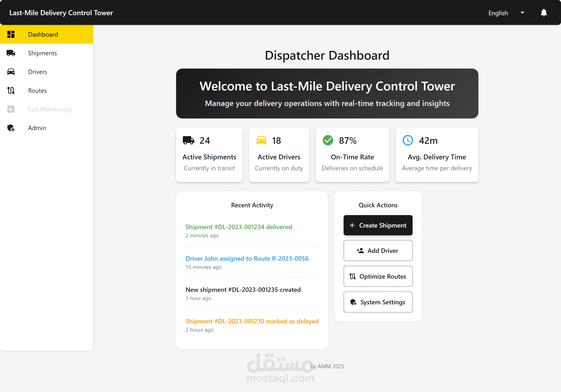561x392 pixels.
Task: Select the Shipments truck icon in sidebar
Action: tap(11, 53)
